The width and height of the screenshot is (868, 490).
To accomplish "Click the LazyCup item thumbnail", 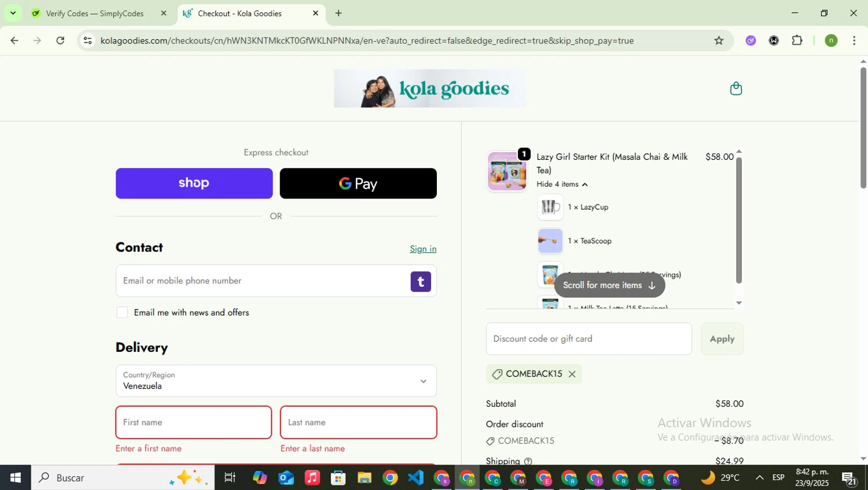I will click(550, 207).
